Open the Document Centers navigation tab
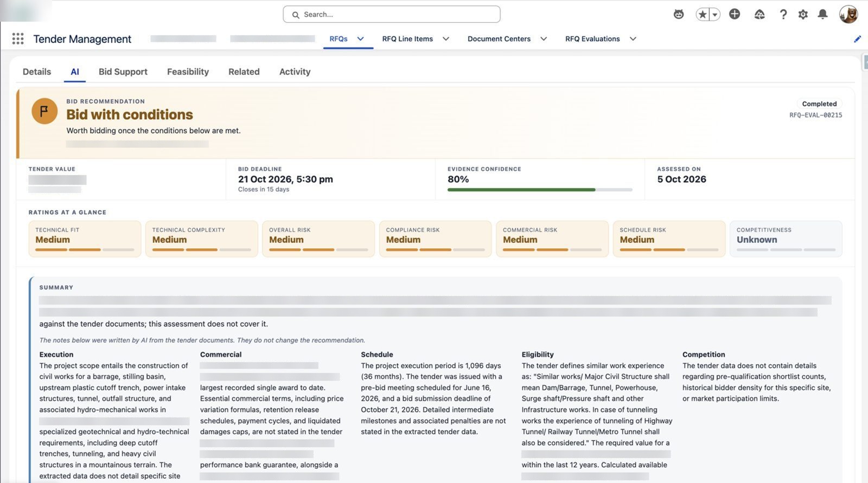Screen dimensions: 868x483 coord(499,38)
